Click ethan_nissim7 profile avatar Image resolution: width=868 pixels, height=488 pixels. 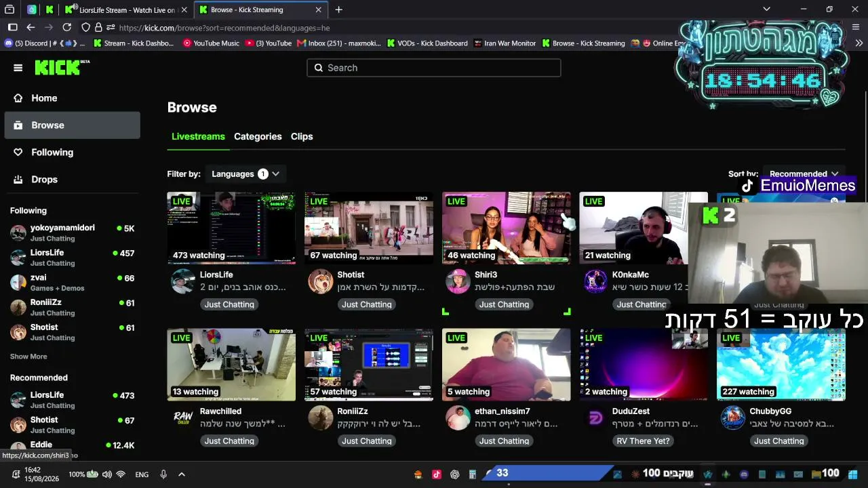pos(458,418)
